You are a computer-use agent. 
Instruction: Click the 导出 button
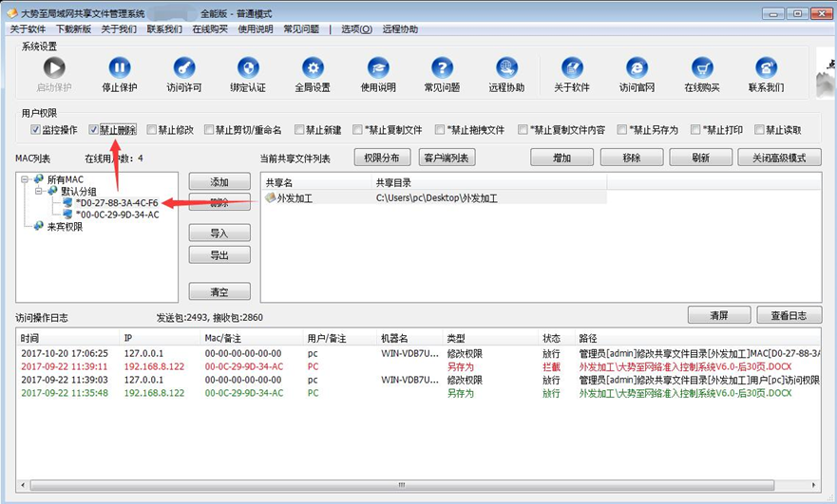tap(219, 255)
